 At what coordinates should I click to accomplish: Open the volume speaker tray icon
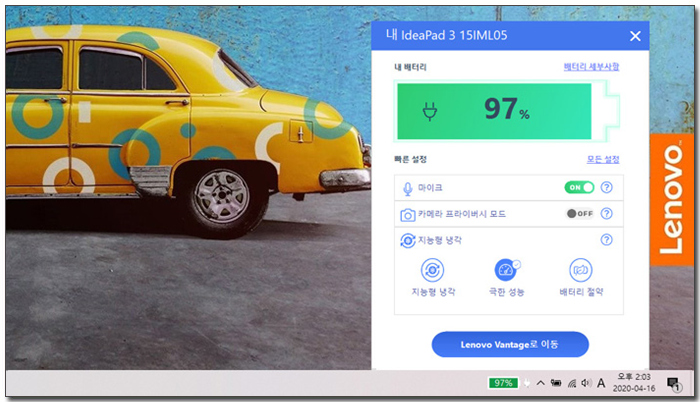coord(586,383)
